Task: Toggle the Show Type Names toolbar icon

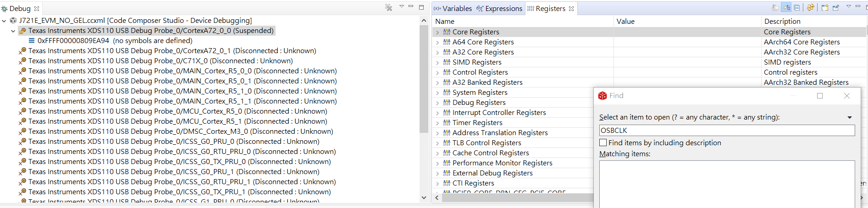Action: pos(775,8)
